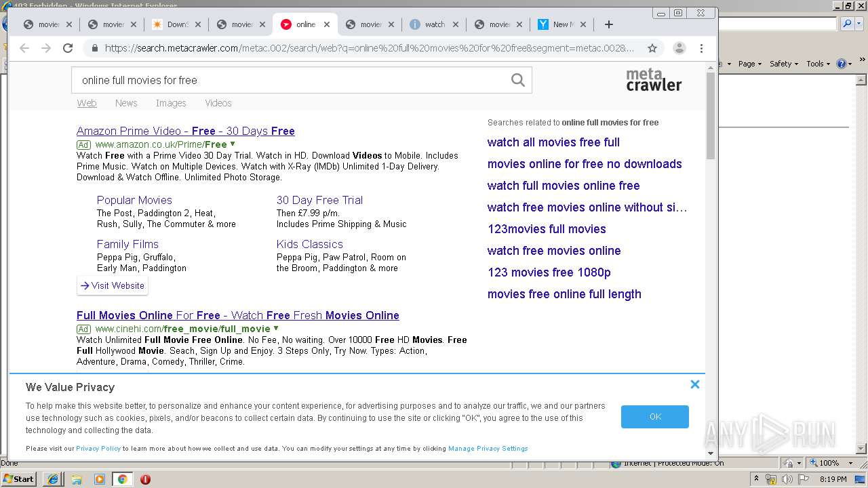Select the News search category

126,103
